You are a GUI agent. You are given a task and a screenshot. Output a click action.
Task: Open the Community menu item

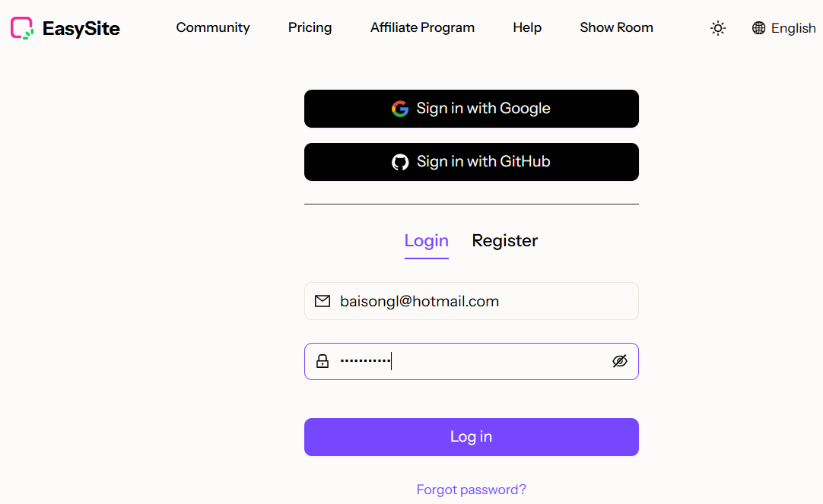click(x=213, y=27)
